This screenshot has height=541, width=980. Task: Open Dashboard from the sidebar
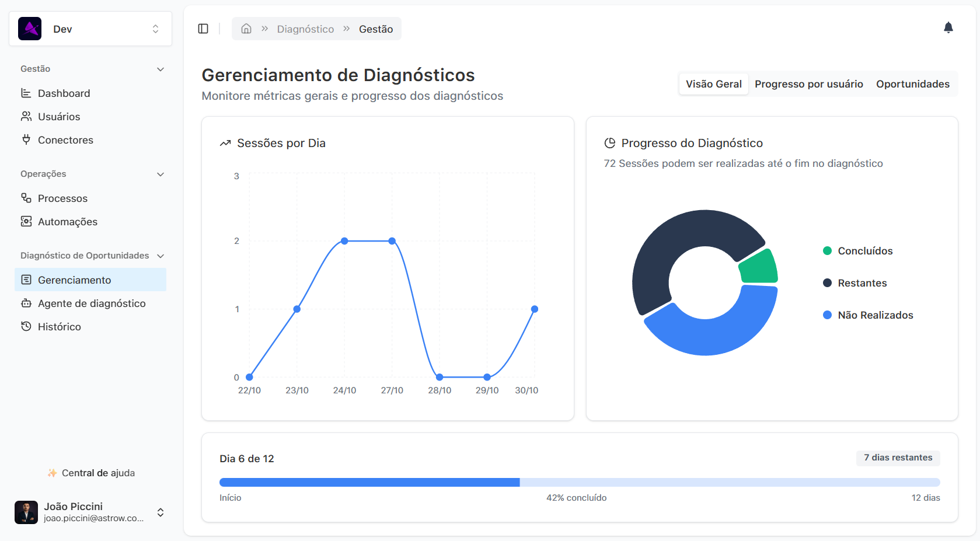[x=64, y=93]
